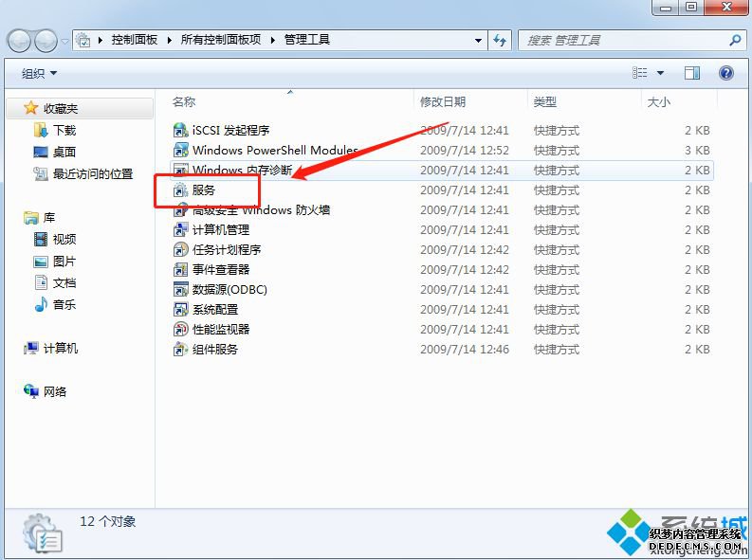Select 计算机 in navigation pane
752x560 pixels.
coord(61,349)
